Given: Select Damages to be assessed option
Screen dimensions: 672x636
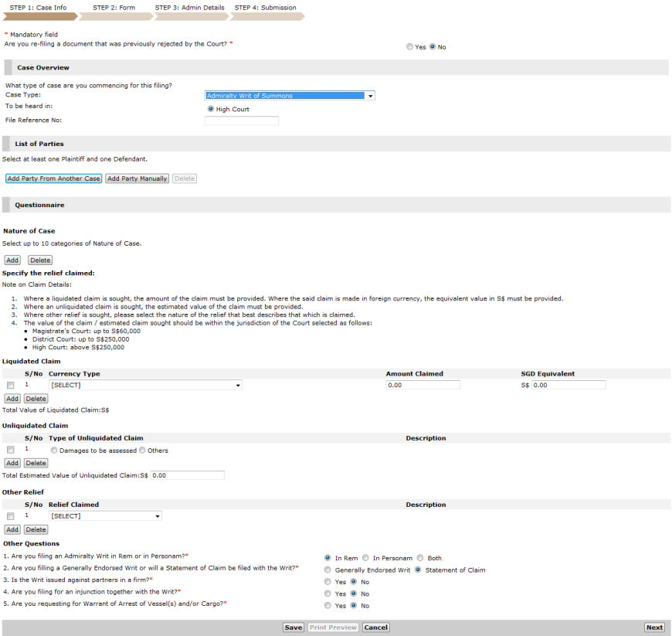Looking at the screenshot, I should (x=54, y=451).
